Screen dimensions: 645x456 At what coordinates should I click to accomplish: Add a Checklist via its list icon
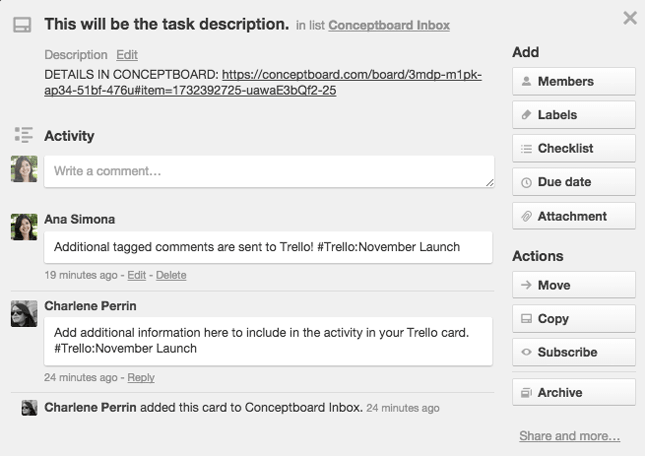(x=526, y=148)
